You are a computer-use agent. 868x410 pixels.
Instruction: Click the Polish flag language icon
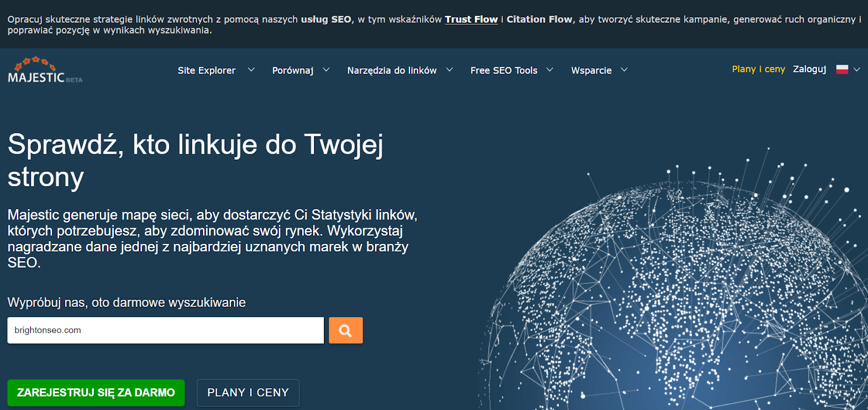[842, 70]
